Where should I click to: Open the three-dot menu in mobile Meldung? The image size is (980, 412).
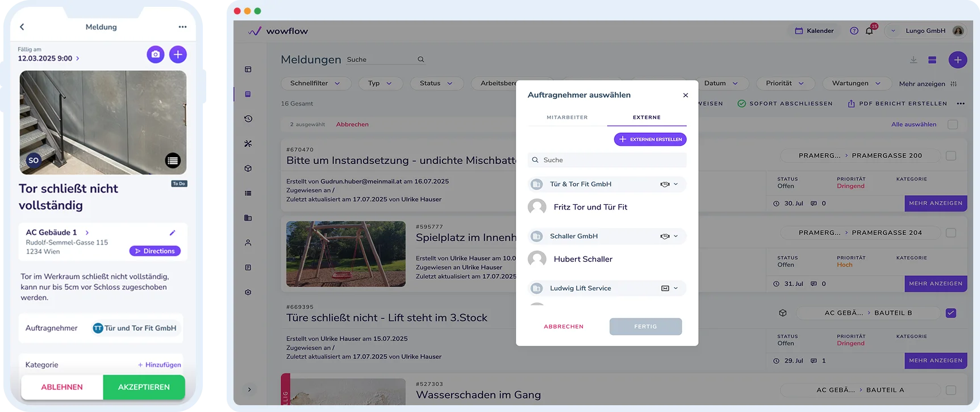pos(182,27)
